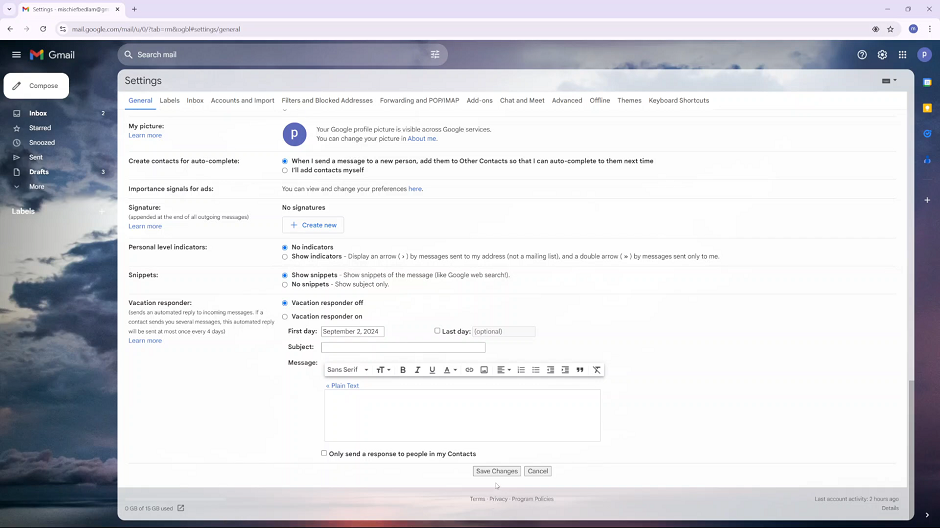Open the Sans Serif font dropdown
Image resolution: width=940 pixels, height=528 pixels.
(348, 370)
